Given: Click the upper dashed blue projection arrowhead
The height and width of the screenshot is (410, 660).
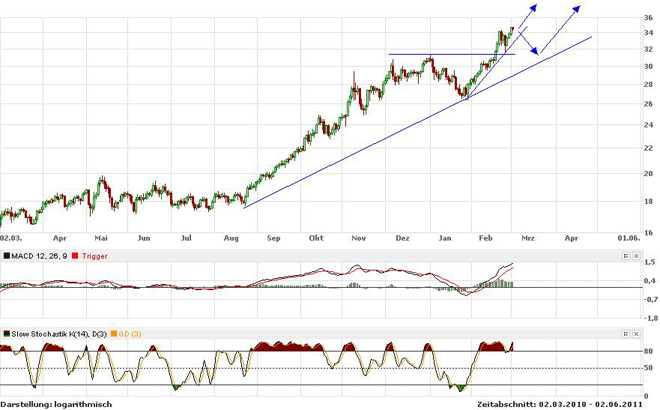Looking at the screenshot, I should click(x=539, y=8).
